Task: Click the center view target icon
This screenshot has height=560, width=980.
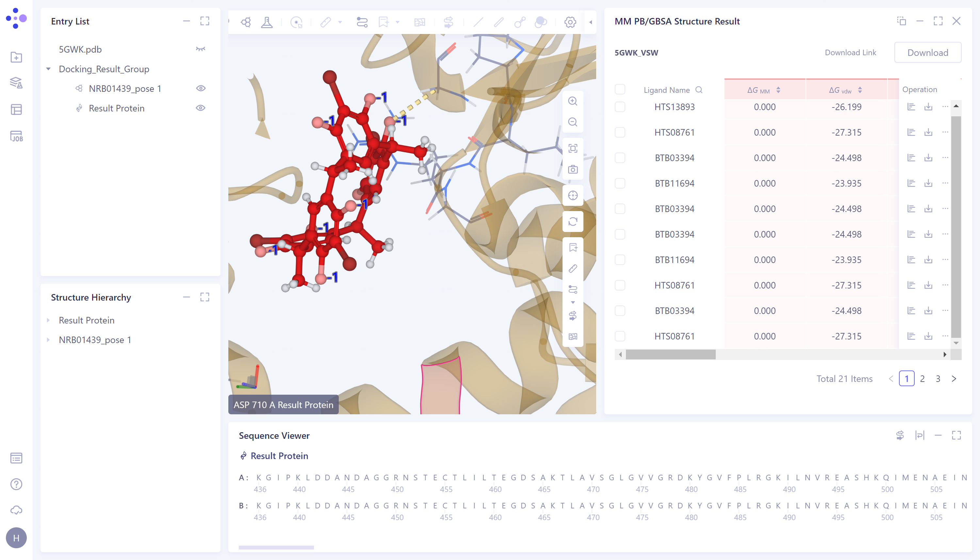Action: tap(573, 195)
